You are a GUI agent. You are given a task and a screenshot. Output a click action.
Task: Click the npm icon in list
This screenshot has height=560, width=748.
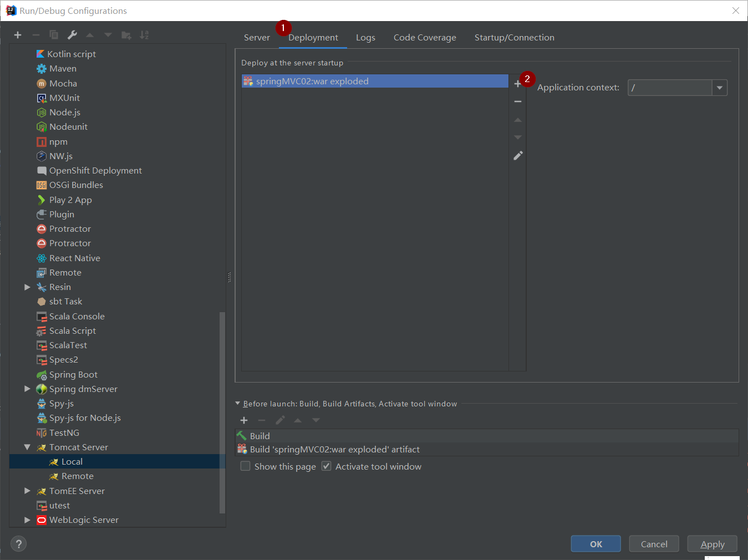click(42, 142)
